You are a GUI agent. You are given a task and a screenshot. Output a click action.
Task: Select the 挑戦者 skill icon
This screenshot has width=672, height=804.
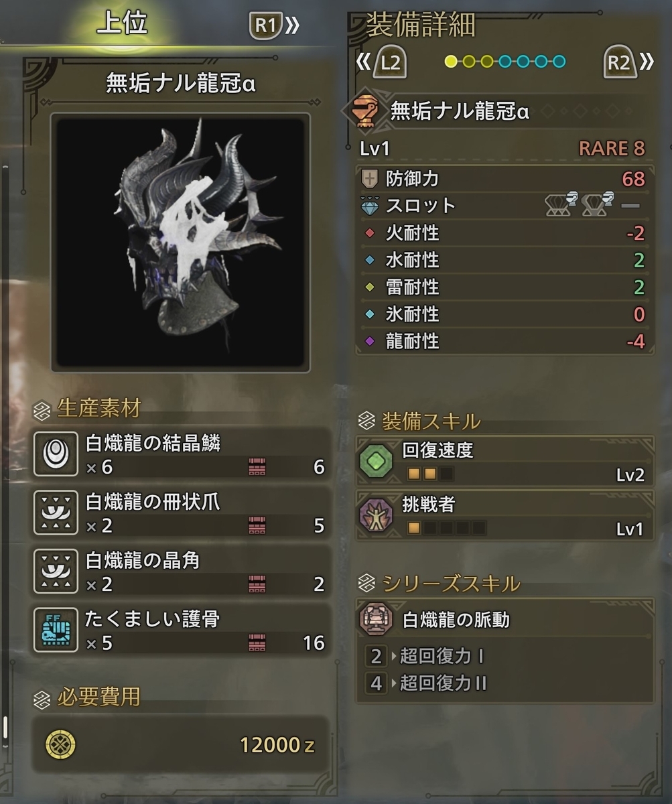[376, 515]
